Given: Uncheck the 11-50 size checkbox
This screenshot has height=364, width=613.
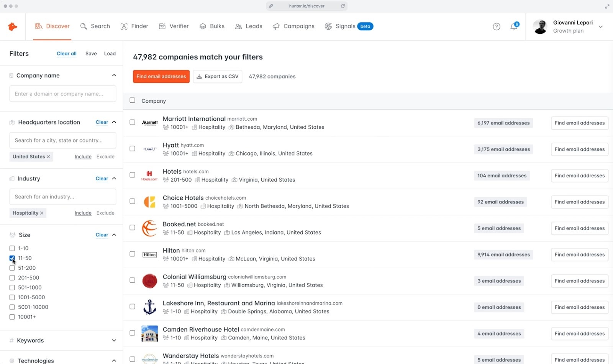Looking at the screenshot, I should coord(12,258).
